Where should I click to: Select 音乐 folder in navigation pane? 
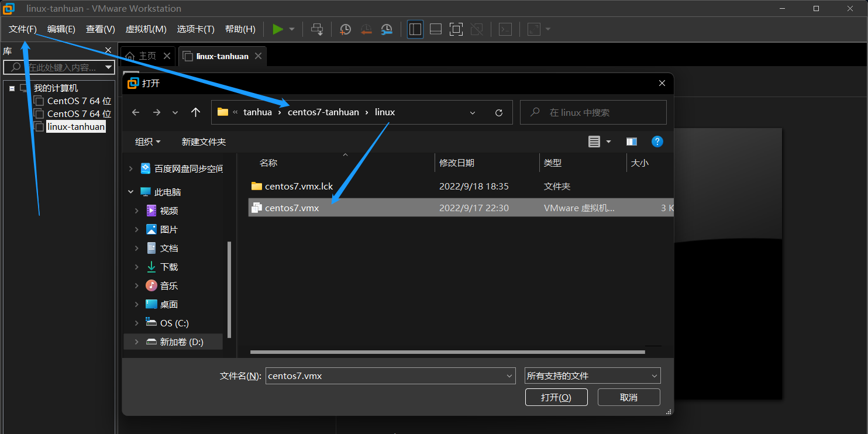click(169, 285)
